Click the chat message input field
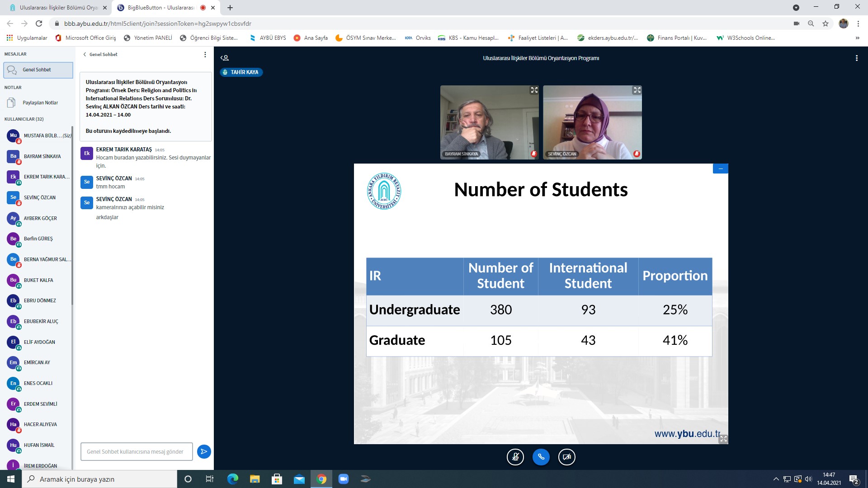The image size is (868, 488). (x=136, y=451)
